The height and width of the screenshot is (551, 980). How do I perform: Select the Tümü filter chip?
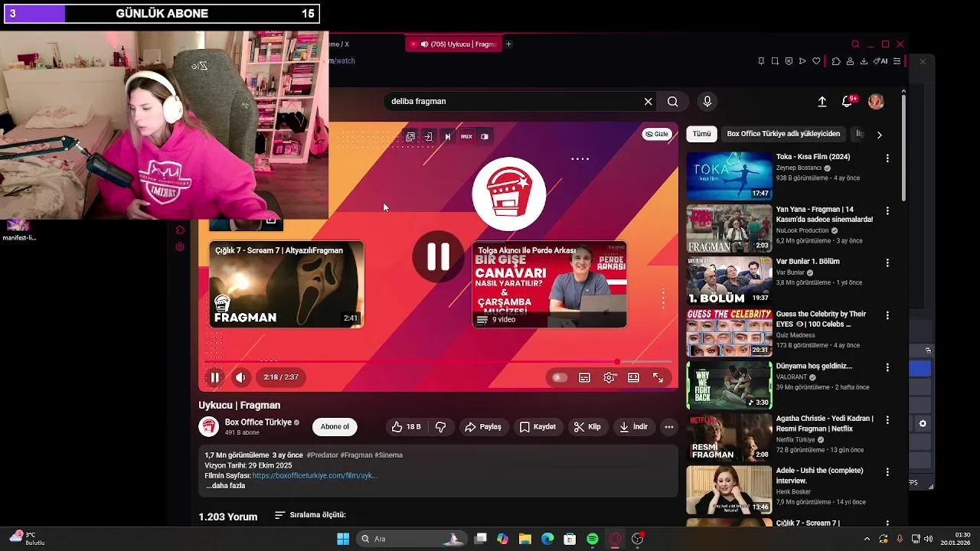coord(702,134)
